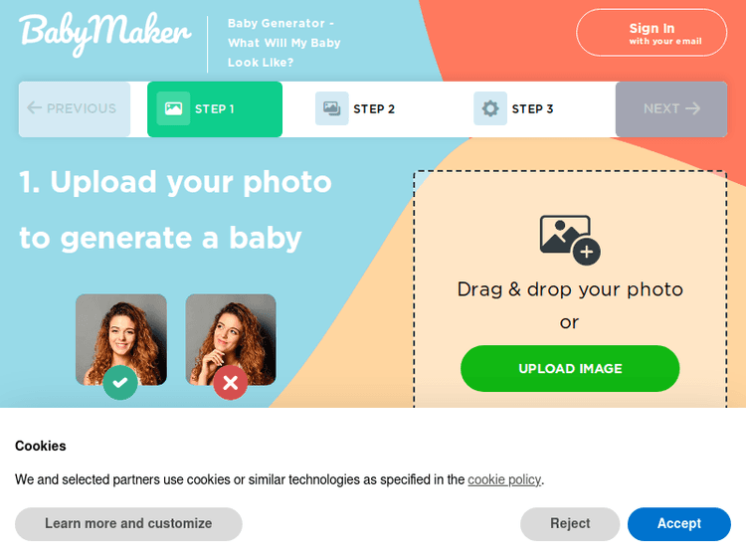
Task: Click the green Upload Image button
Action: (570, 368)
